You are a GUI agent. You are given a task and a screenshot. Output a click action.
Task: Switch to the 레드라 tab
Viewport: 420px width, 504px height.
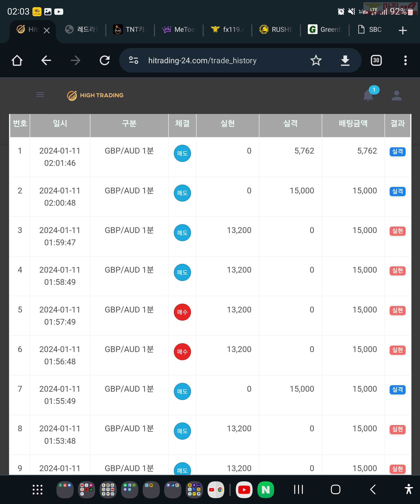pos(82,29)
